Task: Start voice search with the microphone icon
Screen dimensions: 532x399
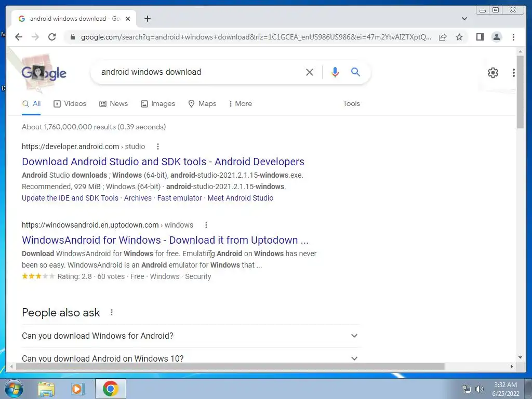Action: 335,72
